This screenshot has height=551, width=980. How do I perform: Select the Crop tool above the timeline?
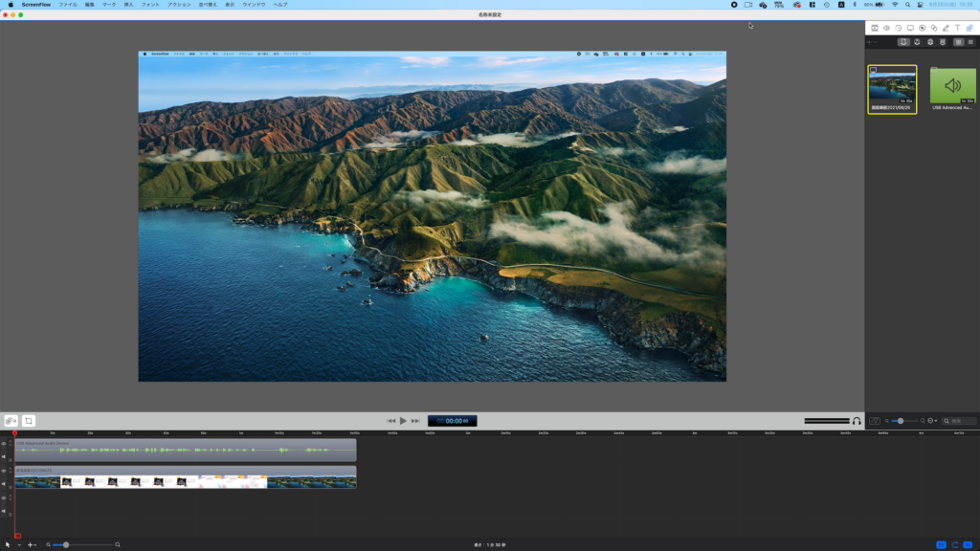(x=29, y=422)
